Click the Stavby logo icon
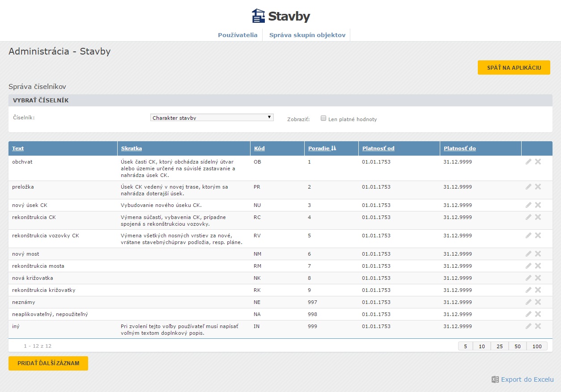The image size is (561, 392). 258,16
